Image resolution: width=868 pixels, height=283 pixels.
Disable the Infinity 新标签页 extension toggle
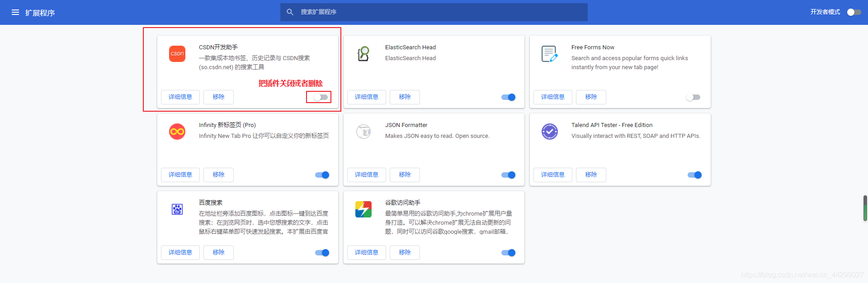tap(322, 175)
